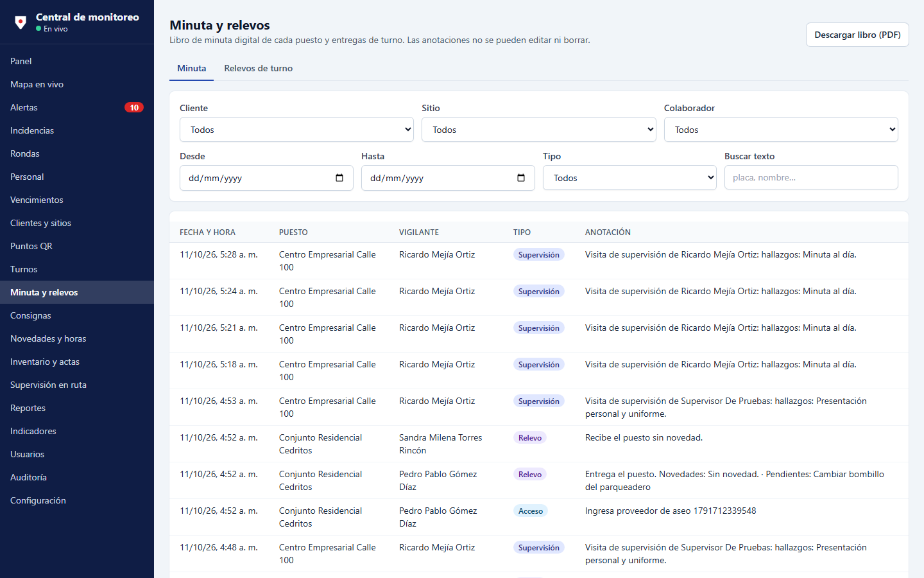Viewport: 924px width, 578px height.
Task: Focus the Buscar texto search field
Action: coord(811,177)
